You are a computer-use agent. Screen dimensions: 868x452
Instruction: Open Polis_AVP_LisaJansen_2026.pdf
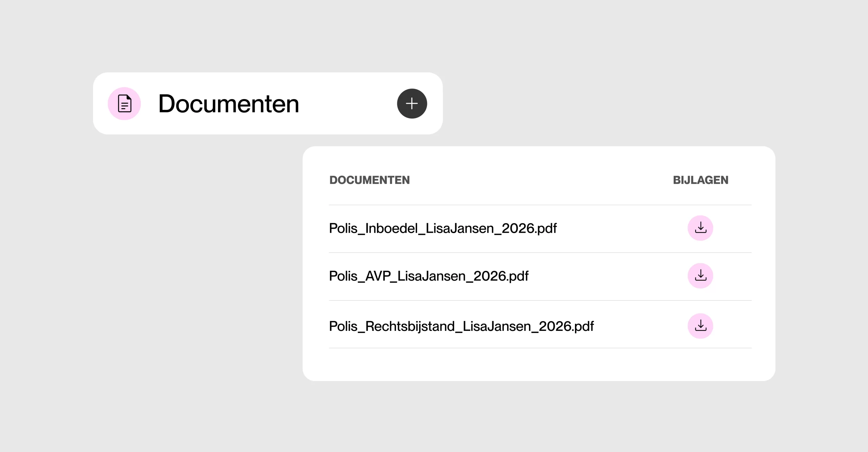point(428,276)
